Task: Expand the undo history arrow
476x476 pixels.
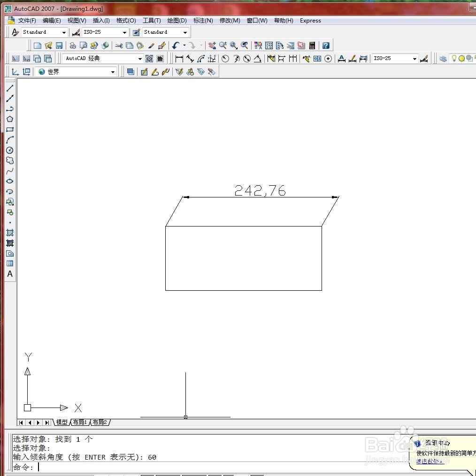Action: (184, 45)
